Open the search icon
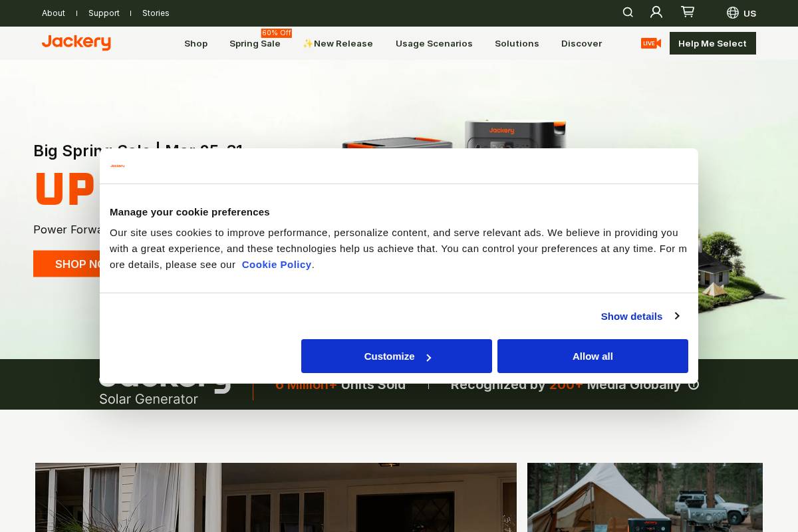This screenshot has width=798, height=532. [627, 12]
